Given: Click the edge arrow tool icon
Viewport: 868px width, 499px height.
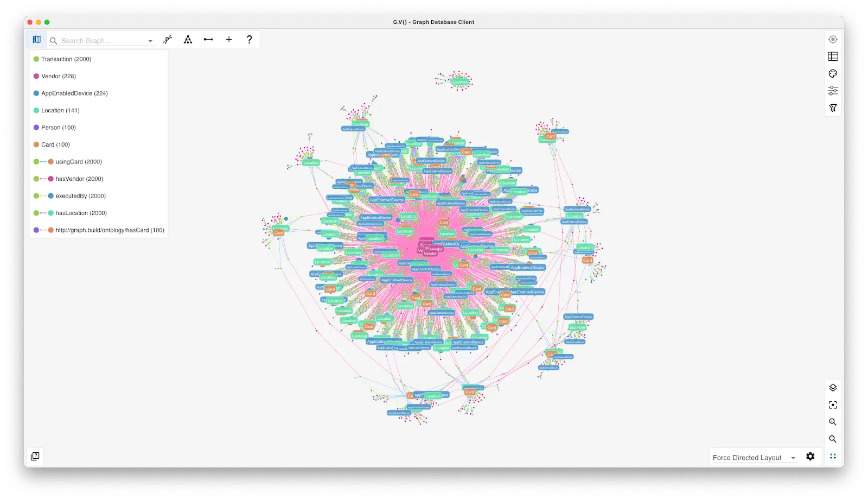Looking at the screenshot, I should (x=208, y=40).
